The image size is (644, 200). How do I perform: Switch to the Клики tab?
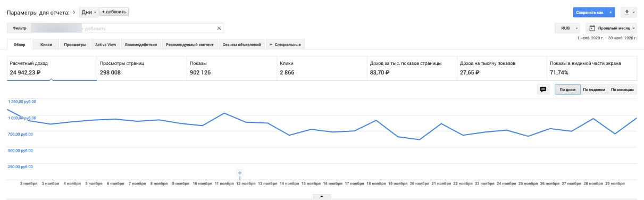(46, 45)
